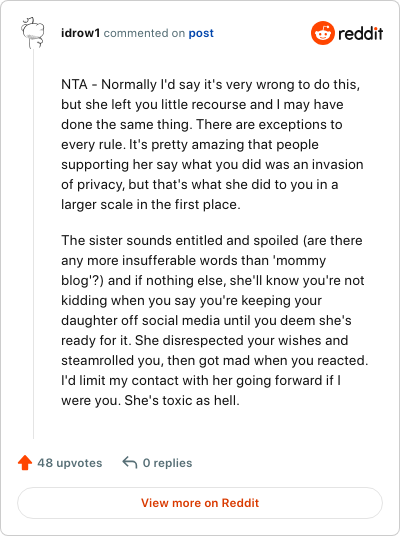Click the "48 upvotes" count
Screen dimensions: 400x536
coord(70,463)
